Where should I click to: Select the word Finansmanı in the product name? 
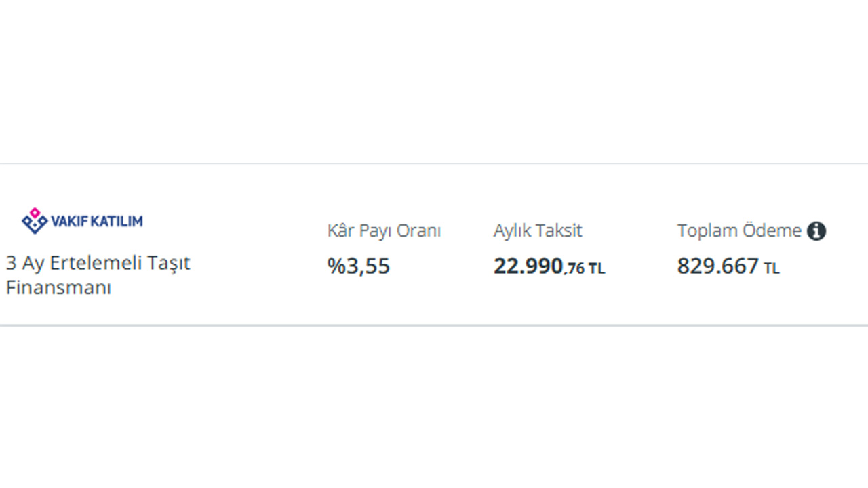(58, 287)
